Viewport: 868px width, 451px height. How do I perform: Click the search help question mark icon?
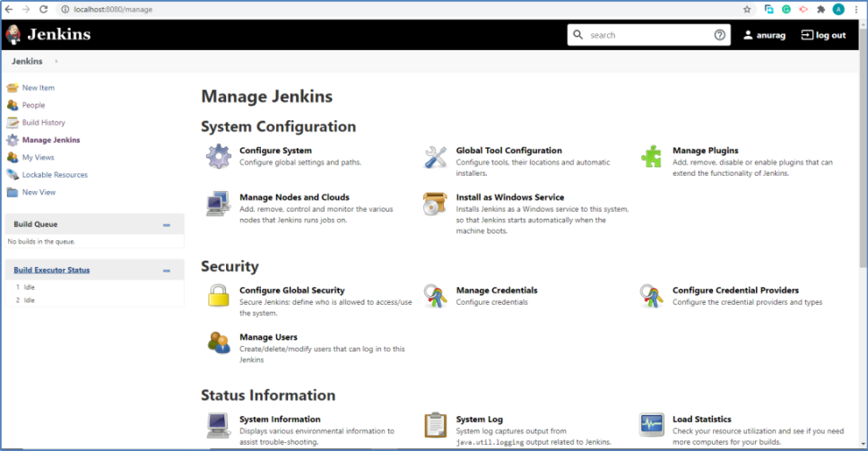coord(720,35)
